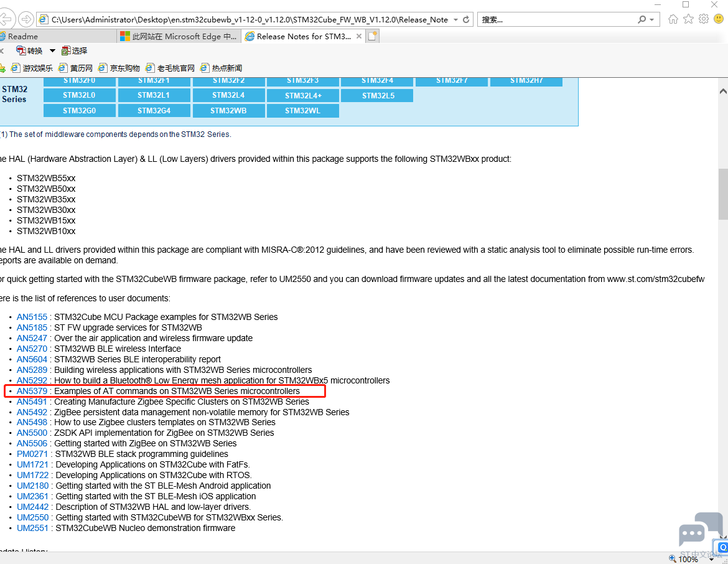Click the STM32L0 series button

(80, 95)
